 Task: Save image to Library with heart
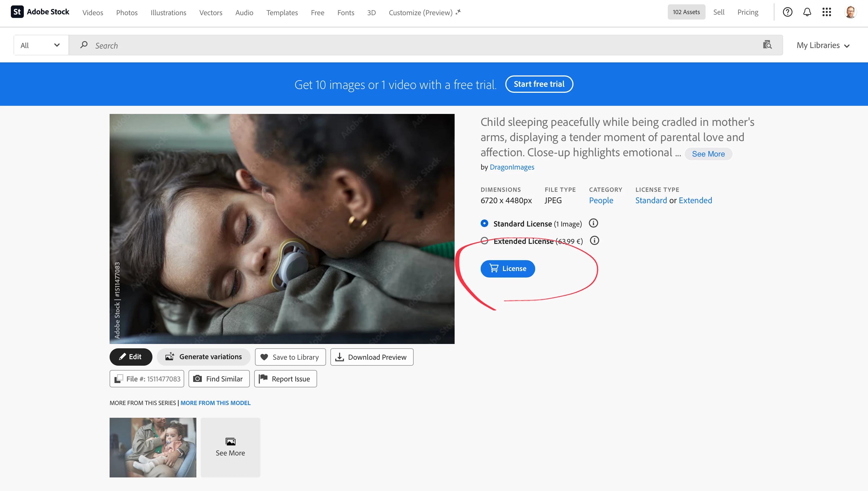coord(290,357)
